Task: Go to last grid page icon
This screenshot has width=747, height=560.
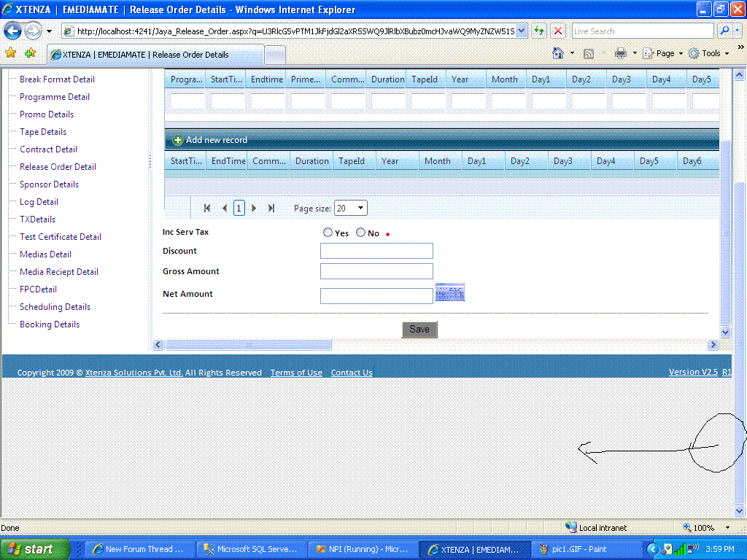Action: point(271,208)
